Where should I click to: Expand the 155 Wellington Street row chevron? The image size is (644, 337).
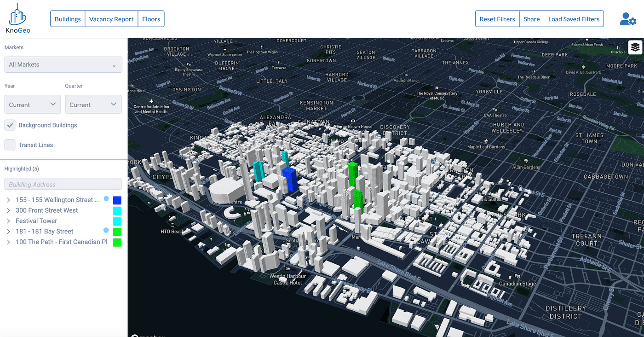[8, 200]
